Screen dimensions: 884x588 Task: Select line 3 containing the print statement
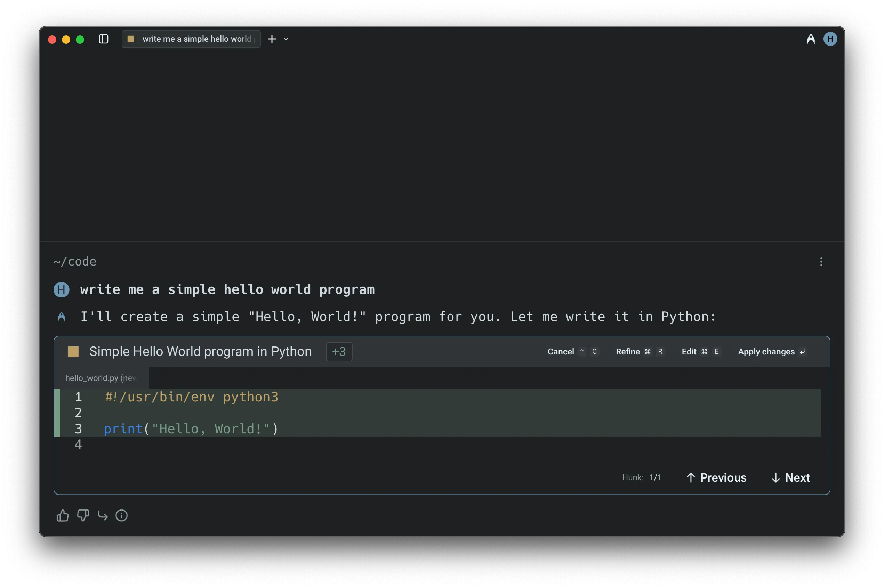tap(191, 428)
